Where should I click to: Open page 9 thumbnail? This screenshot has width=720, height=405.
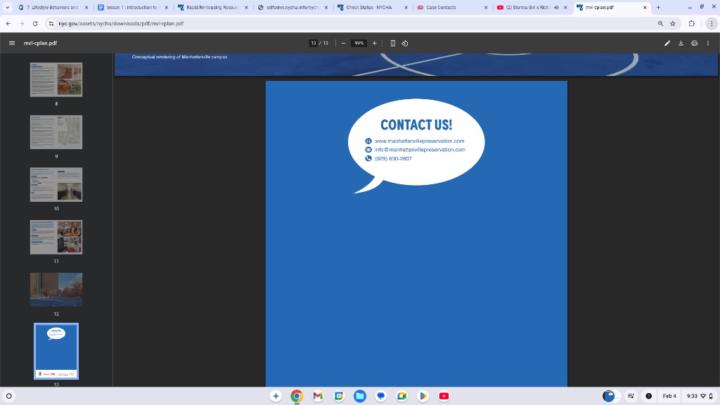pos(56,132)
